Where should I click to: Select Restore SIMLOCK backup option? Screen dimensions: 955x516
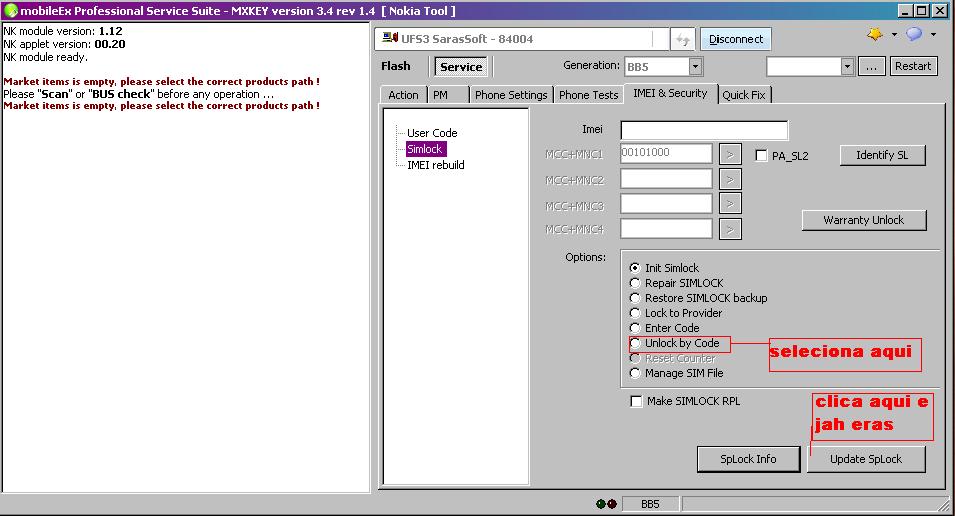635,298
